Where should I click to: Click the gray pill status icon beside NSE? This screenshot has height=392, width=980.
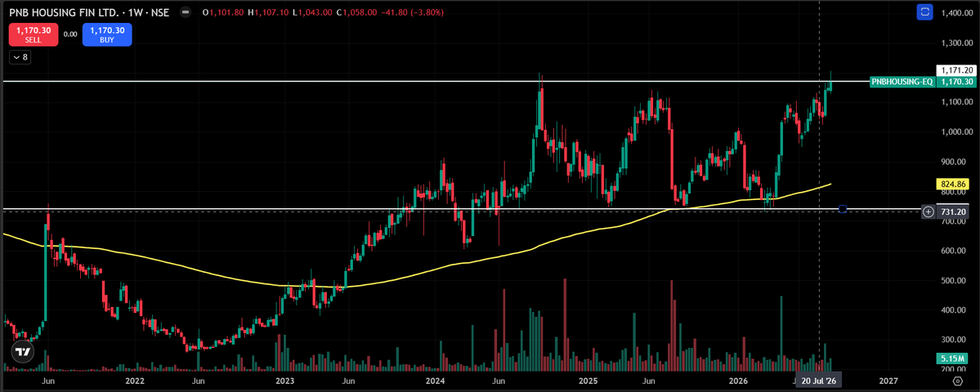click(x=184, y=12)
